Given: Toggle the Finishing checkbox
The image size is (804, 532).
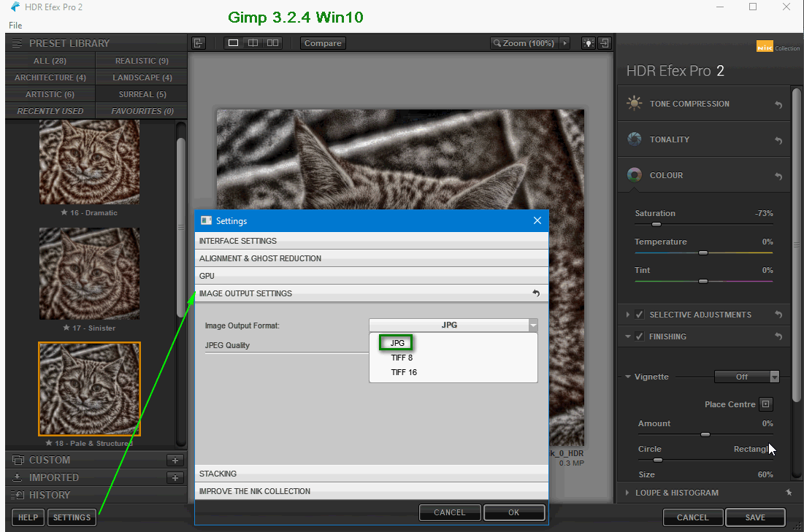Looking at the screenshot, I should pyautogui.click(x=640, y=336).
